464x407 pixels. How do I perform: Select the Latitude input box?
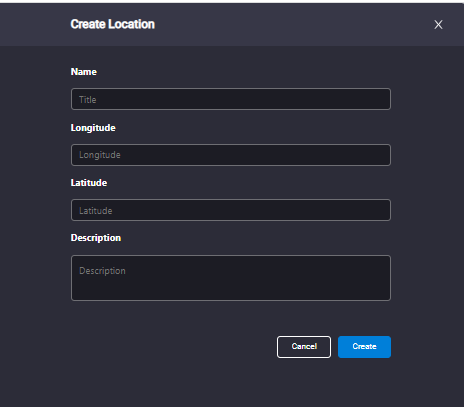click(x=231, y=210)
